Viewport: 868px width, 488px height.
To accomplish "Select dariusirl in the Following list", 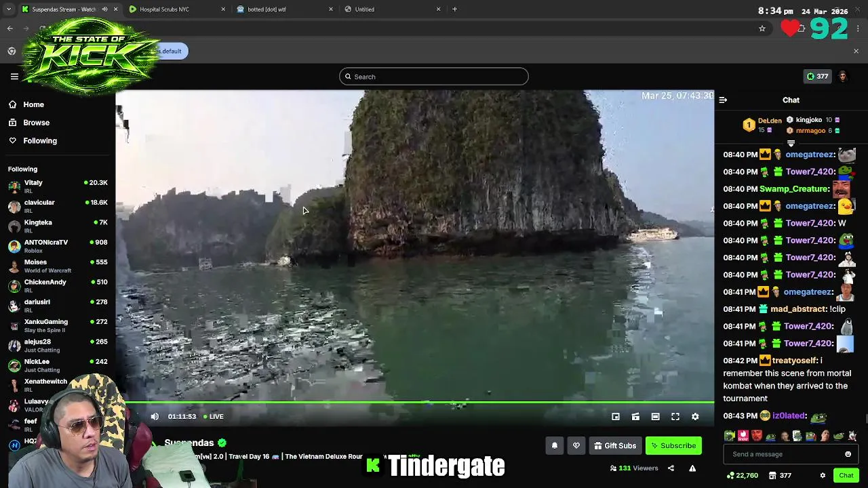I will coord(58,305).
